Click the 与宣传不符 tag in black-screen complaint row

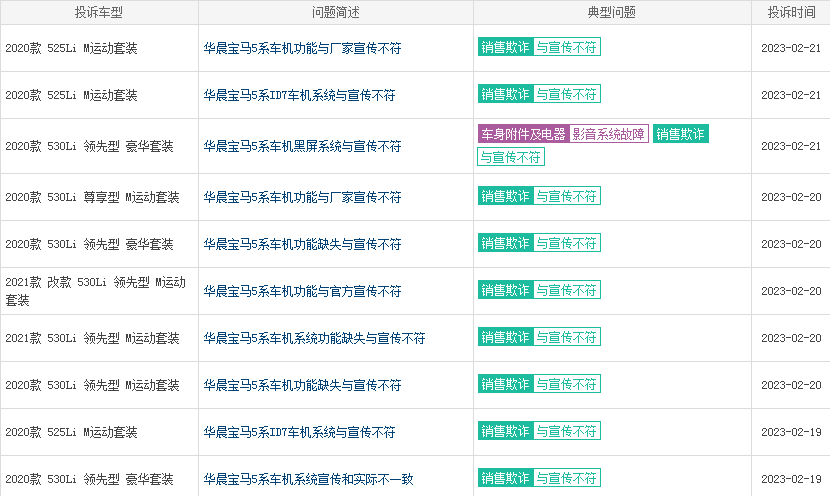[511, 157]
